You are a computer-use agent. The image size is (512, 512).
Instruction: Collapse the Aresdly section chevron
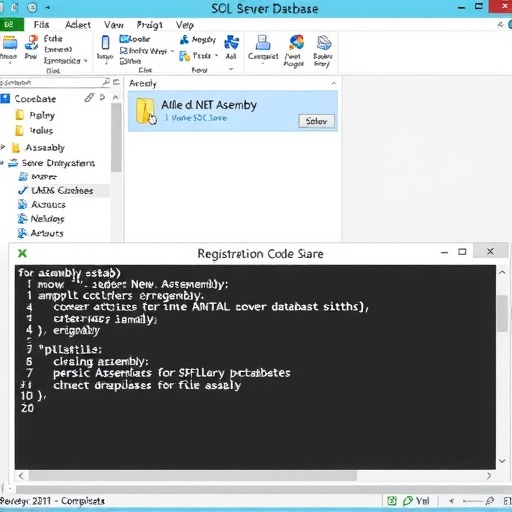[x=334, y=83]
